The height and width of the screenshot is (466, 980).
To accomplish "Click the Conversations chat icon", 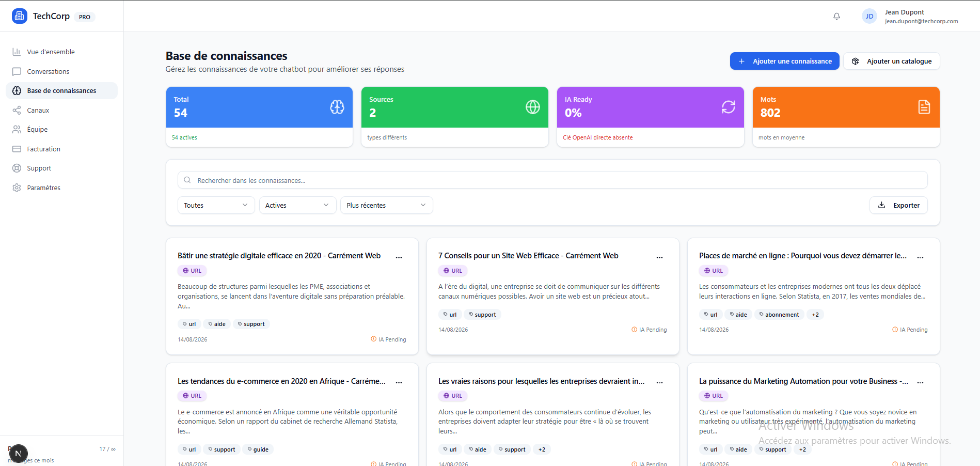I will (x=17, y=71).
